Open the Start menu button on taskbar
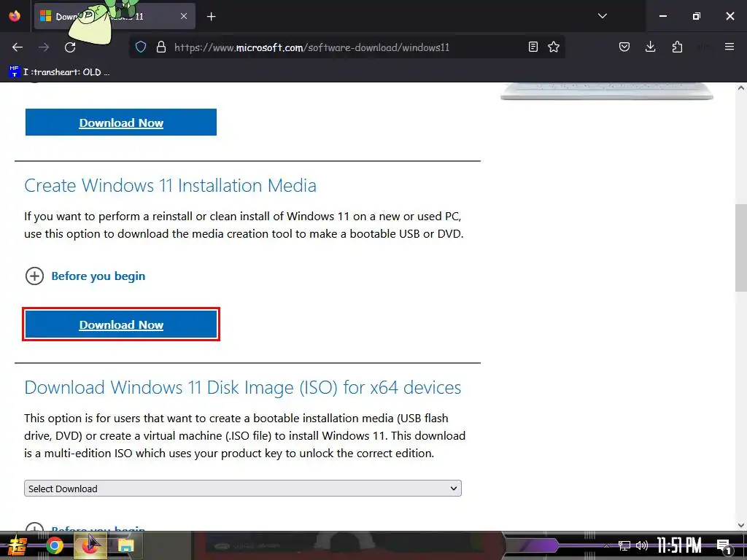Viewport: 747px width, 560px height. (x=18, y=545)
